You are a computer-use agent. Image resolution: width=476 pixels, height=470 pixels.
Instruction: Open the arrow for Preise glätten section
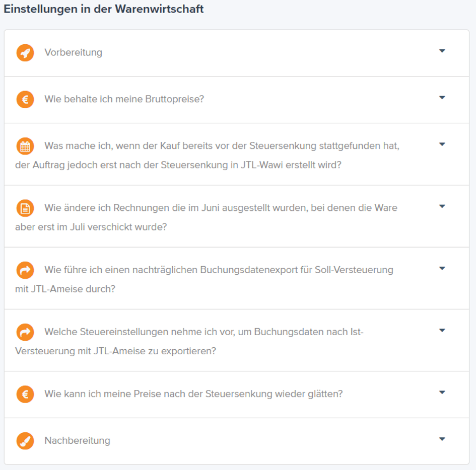pos(442,393)
